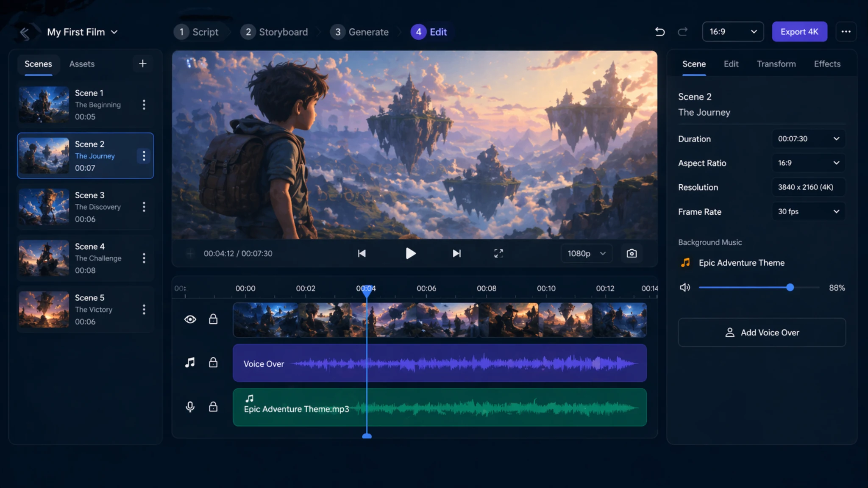868x488 pixels.
Task: Open the three-dot more options menu
Action: (846, 32)
